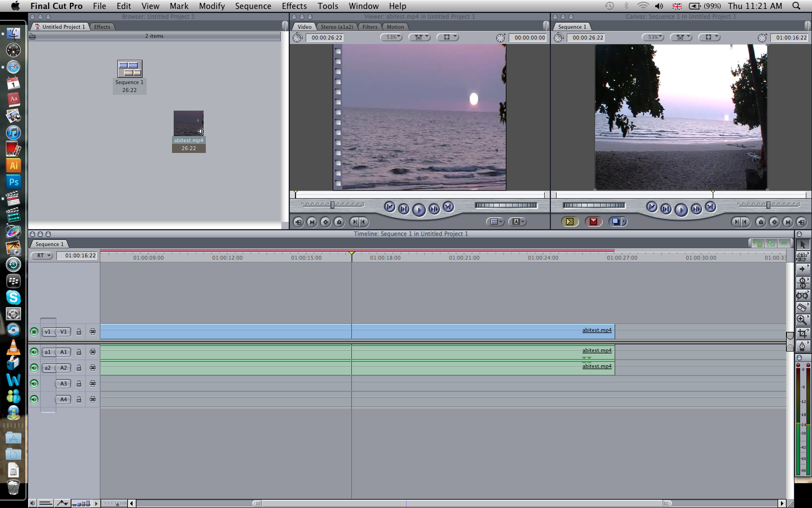Screen dimensions: 812x508
Task: Click Mark In/Out buttons in the Canvas
Action: pyautogui.click(x=740, y=222)
